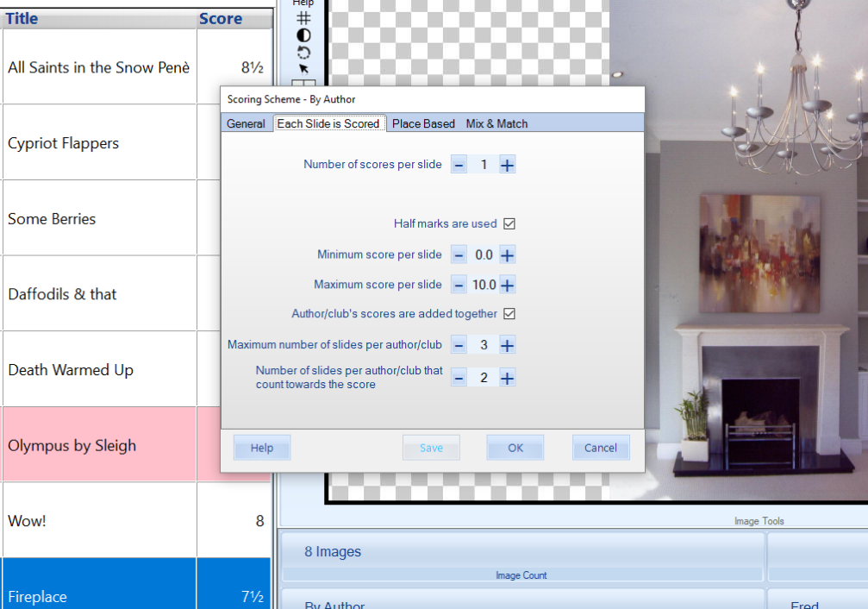Click the minimum score value 0.0
Image resolution: width=868 pixels, height=609 pixels.
pyautogui.click(x=484, y=255)
